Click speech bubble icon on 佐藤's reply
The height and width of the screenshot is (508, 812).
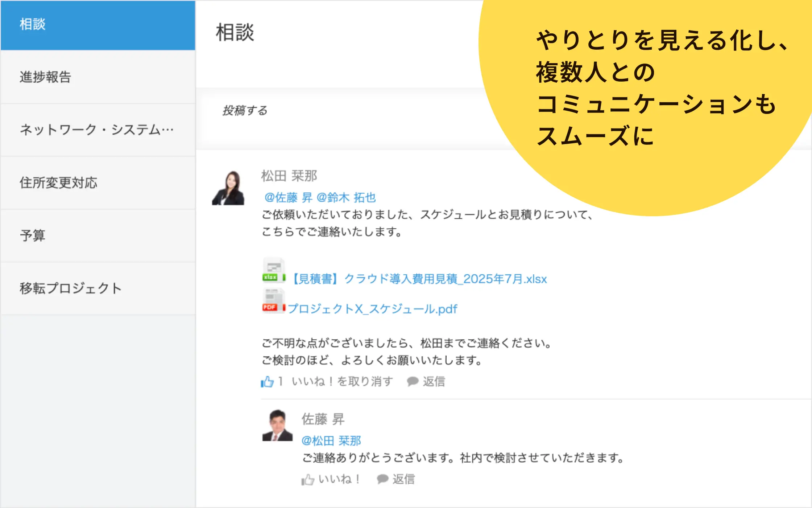(x=382, y=479)
